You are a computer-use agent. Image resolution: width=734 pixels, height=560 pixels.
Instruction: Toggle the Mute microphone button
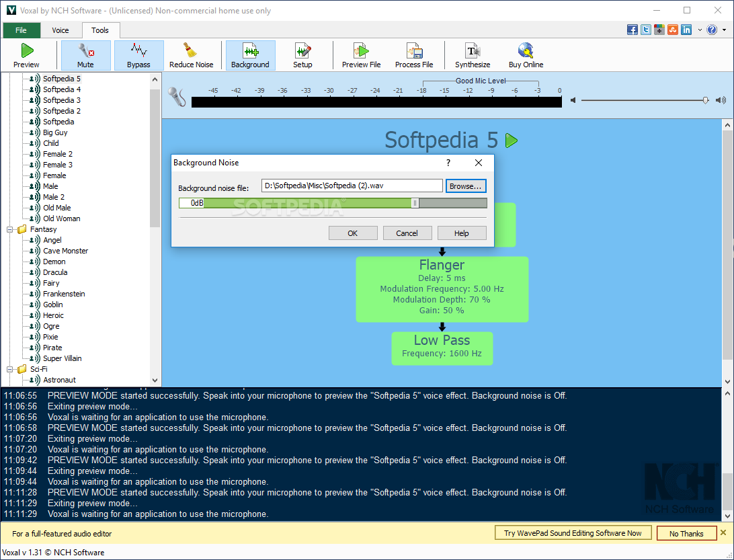pyautogui.click(x=85, y=55)
